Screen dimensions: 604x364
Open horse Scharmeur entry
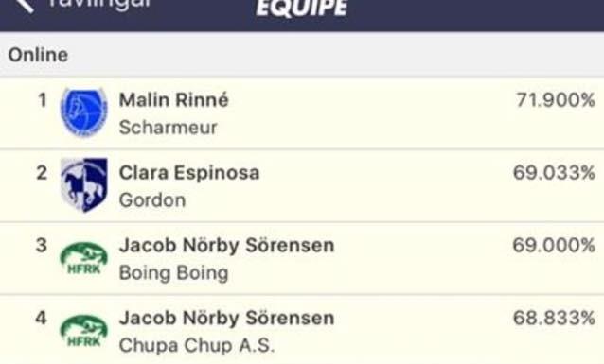coord(168,128)
